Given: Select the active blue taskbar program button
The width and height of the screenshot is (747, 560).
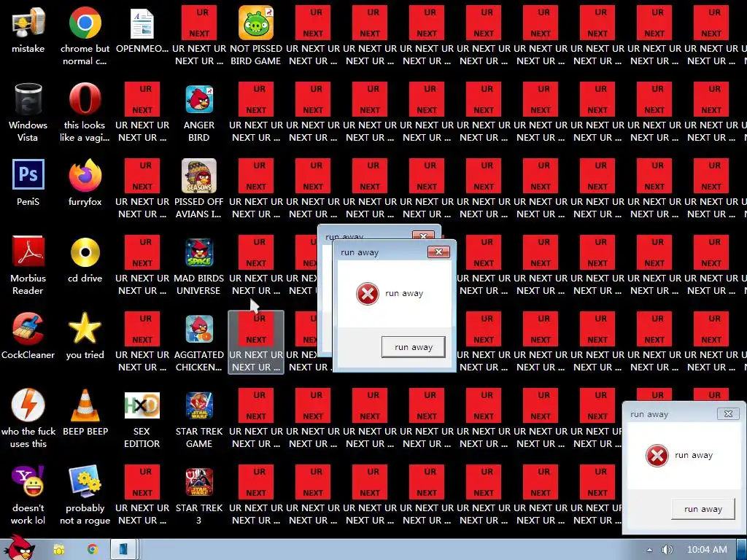Looking at the screenshot, I should (124, 550).
